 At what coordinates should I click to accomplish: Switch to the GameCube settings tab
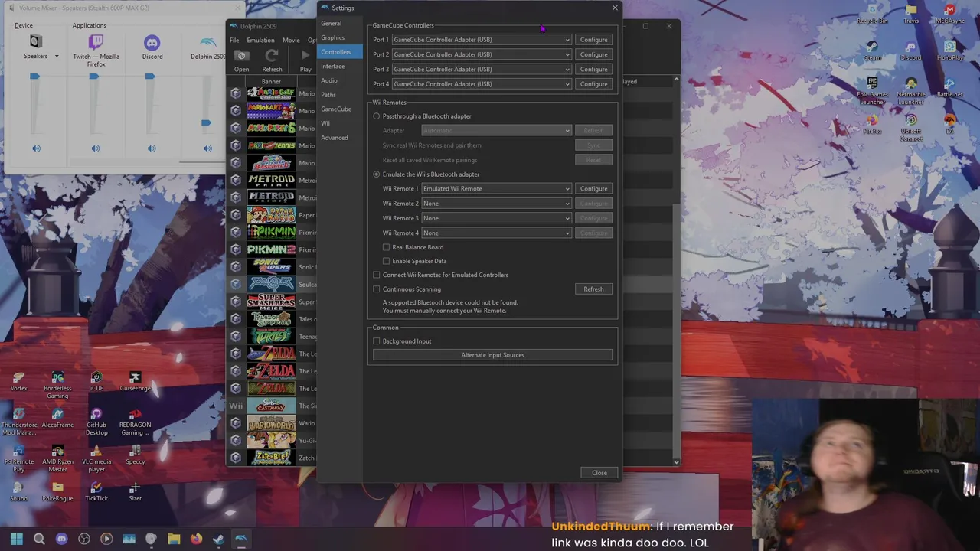(340, 109)
